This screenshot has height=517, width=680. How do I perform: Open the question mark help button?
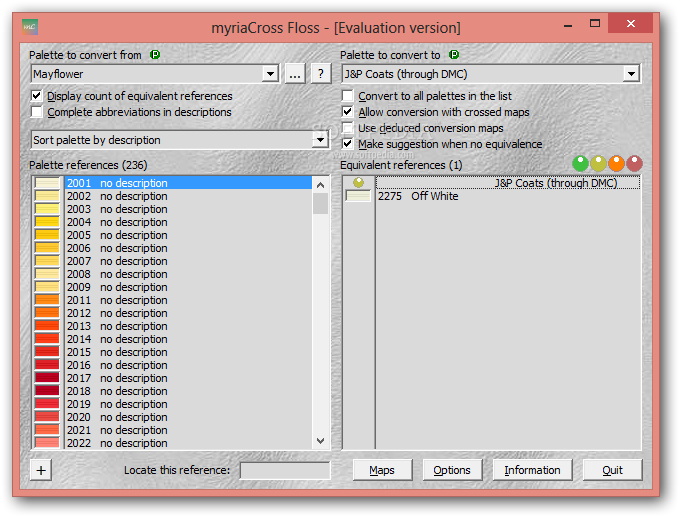tap(320, 74)
